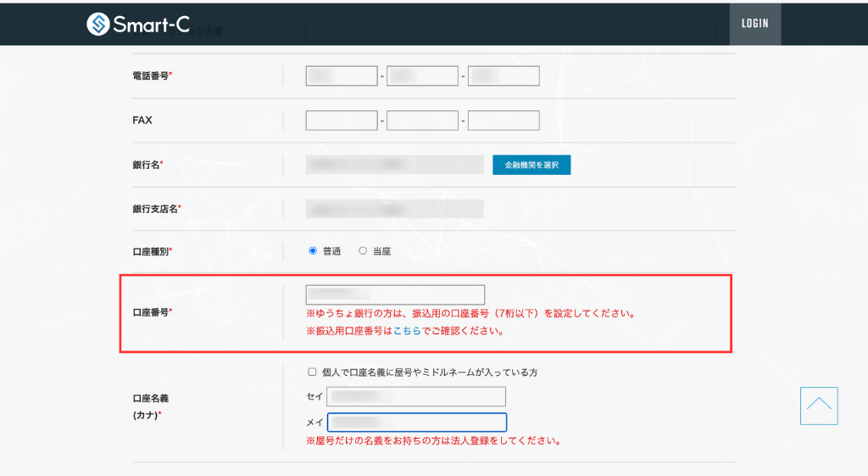Click the FAX label
The image size is (868, 476).
(142, 120)
